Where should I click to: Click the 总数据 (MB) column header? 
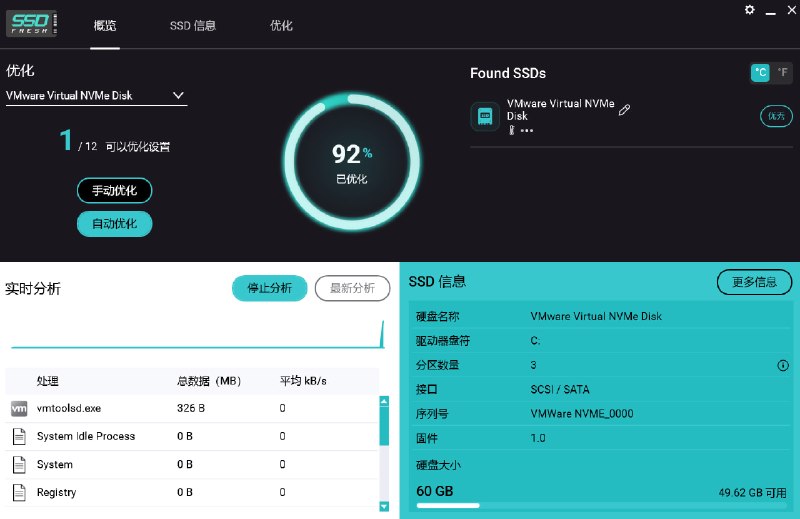[209, 381]
